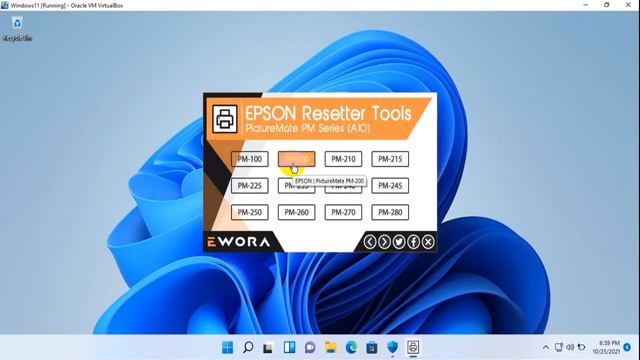Choose the highlighted PM-200 model button
This screenshot has height=360, width=640.
point(296,159)
